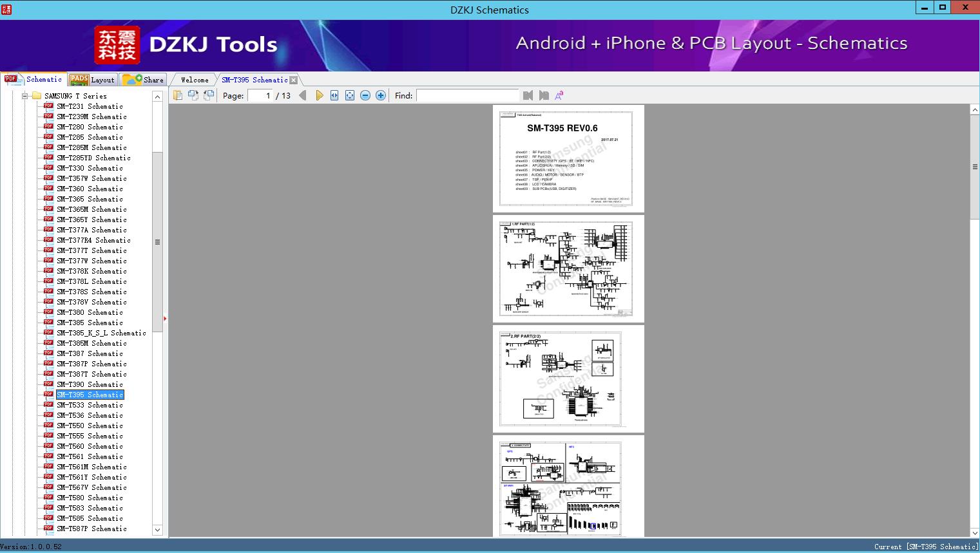Select SM-T387P Schematic
Viewport: 980px width, 553px height.
(x=91, y=364)
